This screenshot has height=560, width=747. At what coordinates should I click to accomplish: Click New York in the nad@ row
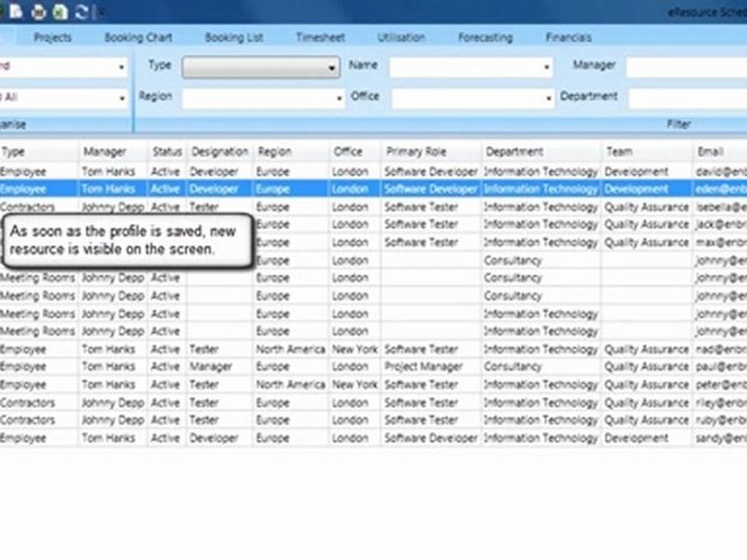355,349
